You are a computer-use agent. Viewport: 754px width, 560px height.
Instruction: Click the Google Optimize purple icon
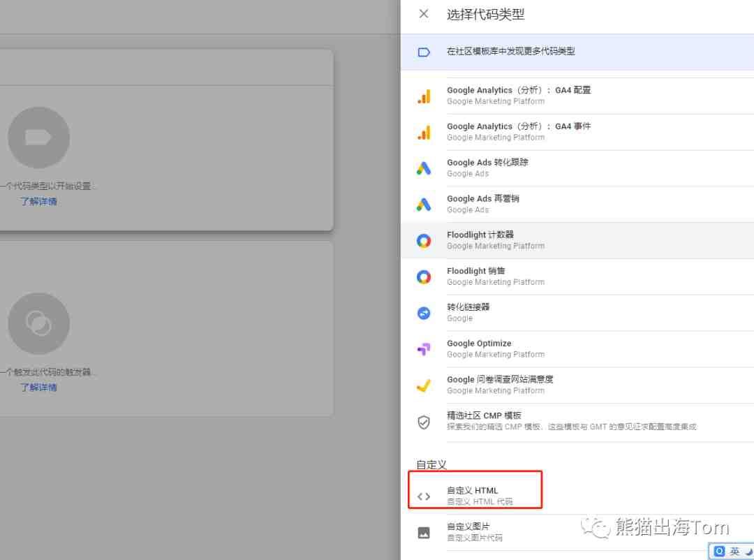(424, 349)
